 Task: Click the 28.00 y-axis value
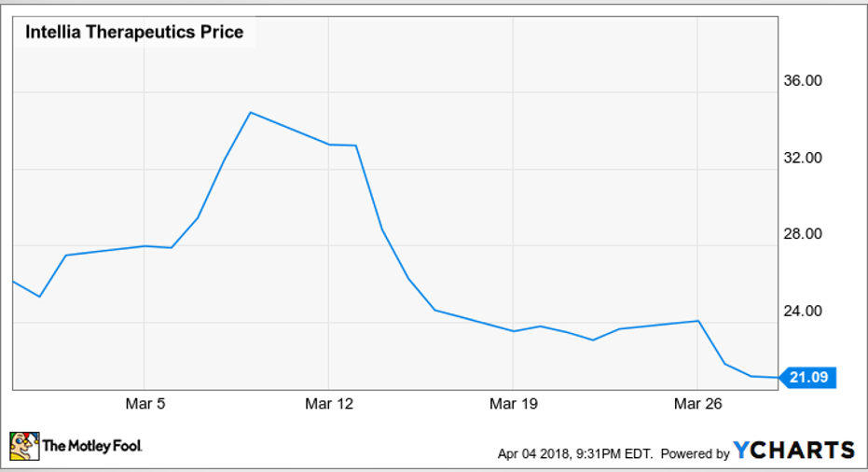point(802,234)
